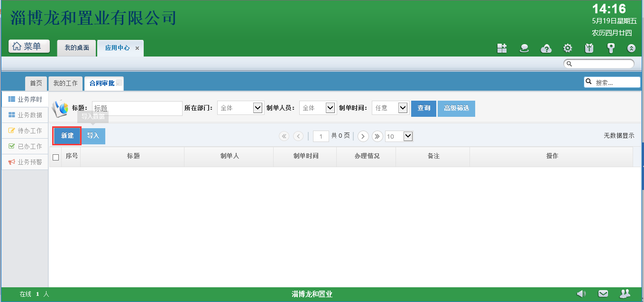This screenshot has width=644, height=302.
Task: Click the shirt theme icon
Action: click(x=589, y=48)
